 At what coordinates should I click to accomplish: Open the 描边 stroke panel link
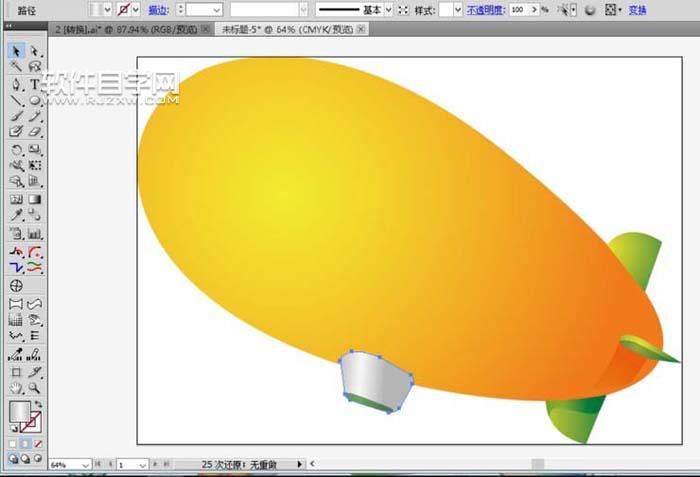tap(158, 10)
